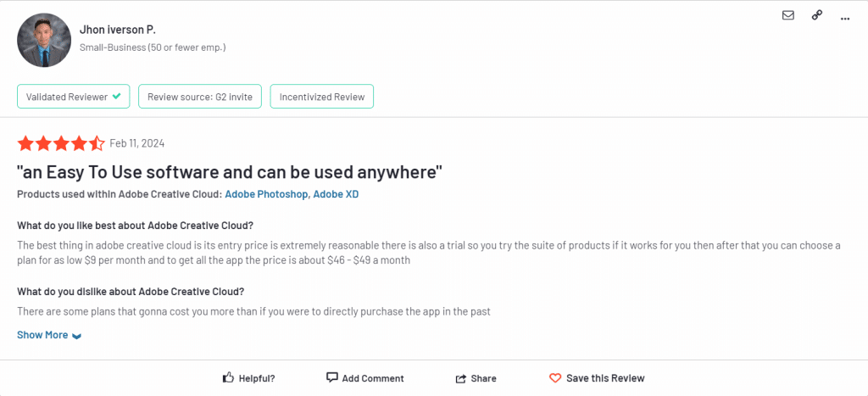Click the envelope email icon
Image resolution: width=868 pixels, height=396 pixels.
[x=787, y=15]
